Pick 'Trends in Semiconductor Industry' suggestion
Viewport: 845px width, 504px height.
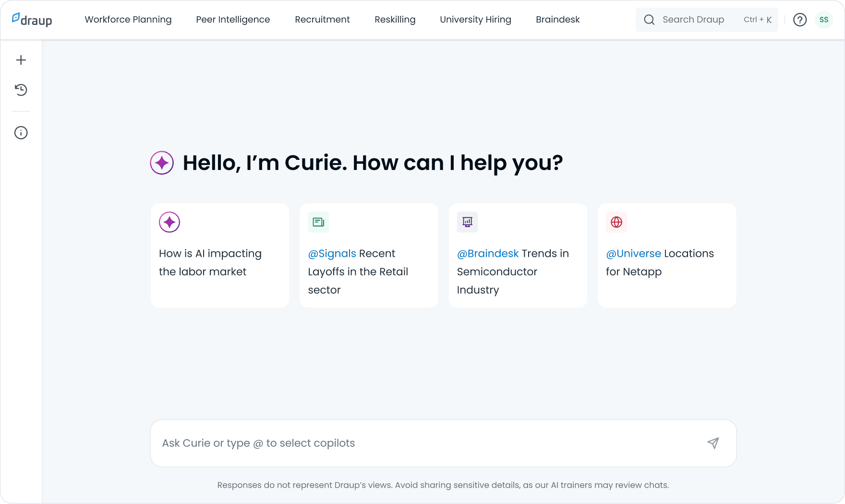point(518,255)
